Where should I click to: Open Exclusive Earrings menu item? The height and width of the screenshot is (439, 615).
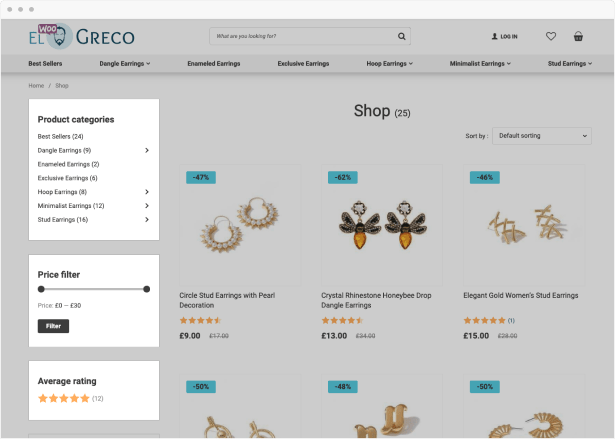pyautogui.click(x=303, y=63)
